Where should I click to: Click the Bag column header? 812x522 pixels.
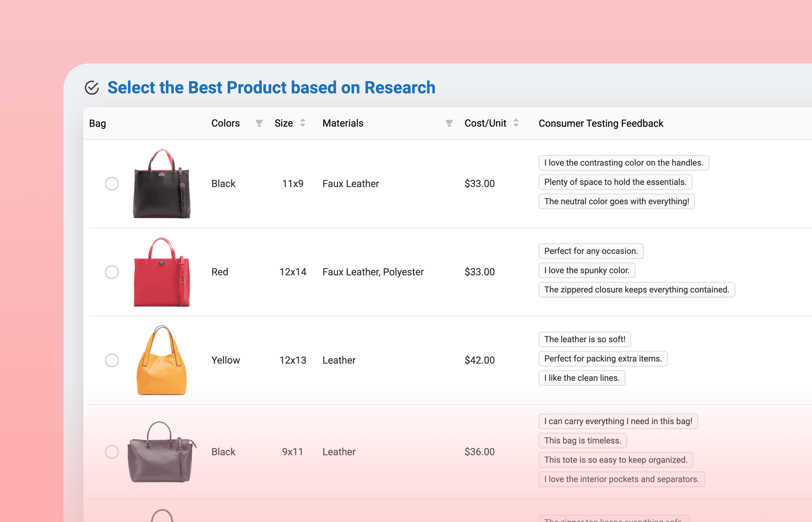[98, 123]
